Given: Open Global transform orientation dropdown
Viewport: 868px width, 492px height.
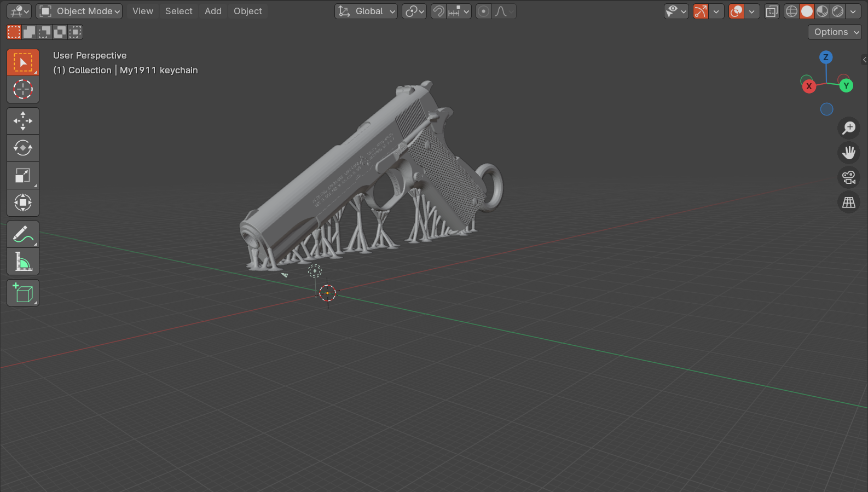Looking at the screenshot, I should coord(366,11).
